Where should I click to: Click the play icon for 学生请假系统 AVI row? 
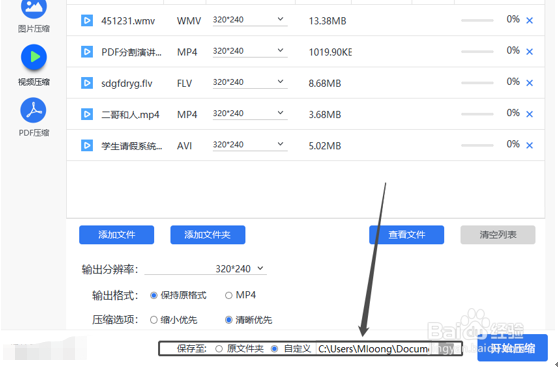(x=87, y=146)
